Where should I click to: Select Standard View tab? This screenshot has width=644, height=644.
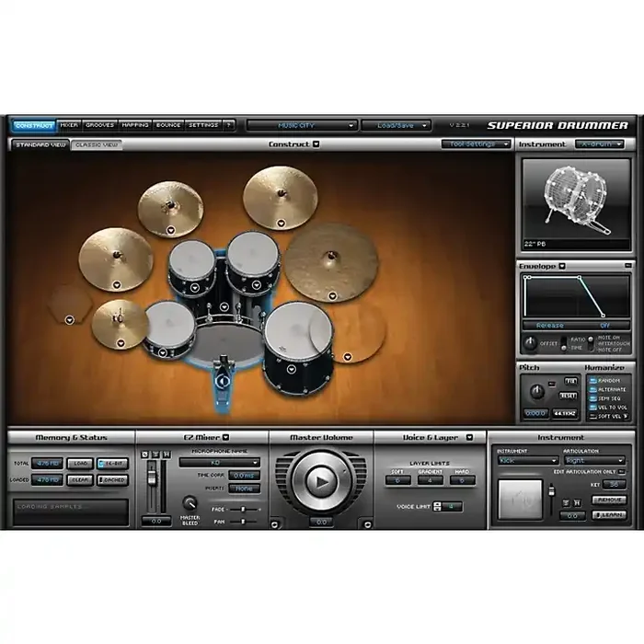tap(40, 144)
